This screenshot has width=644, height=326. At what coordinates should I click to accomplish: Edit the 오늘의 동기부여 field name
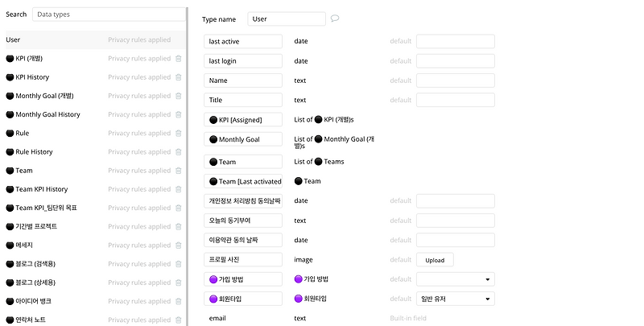coord(243,221)
